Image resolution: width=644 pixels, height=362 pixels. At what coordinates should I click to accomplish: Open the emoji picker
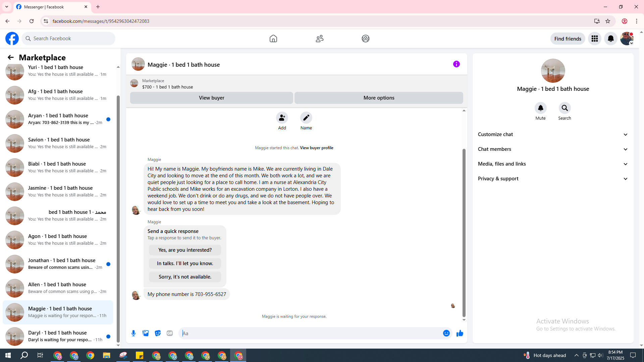(x=446, y=333)
